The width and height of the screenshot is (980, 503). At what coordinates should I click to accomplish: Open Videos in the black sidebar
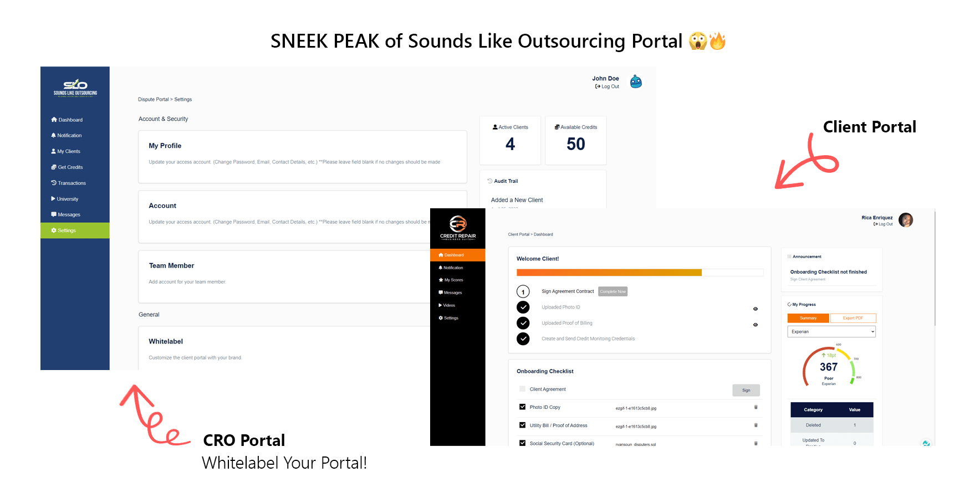coord(448,305)
